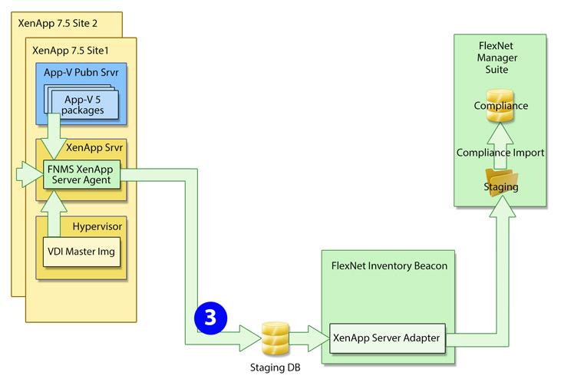561x392 pixels.
Task: Select the FNMS XenApp Server Agent box
Action: tap(81, 174)
